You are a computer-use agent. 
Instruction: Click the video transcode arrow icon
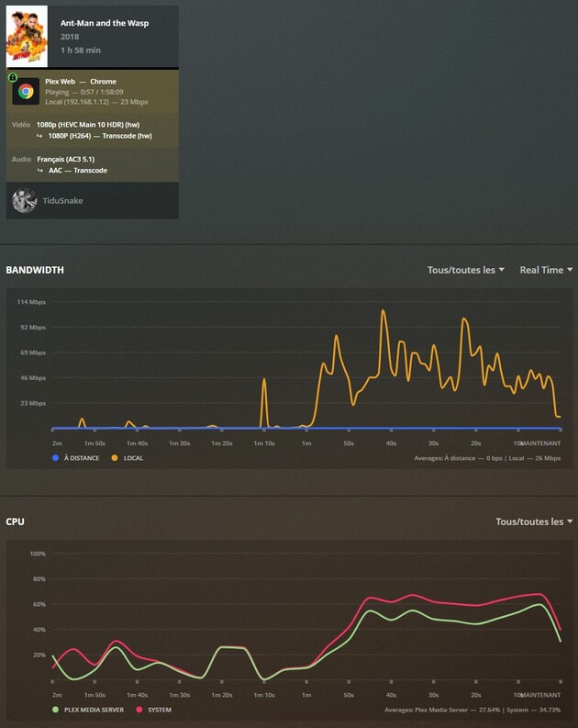[39, 136]
